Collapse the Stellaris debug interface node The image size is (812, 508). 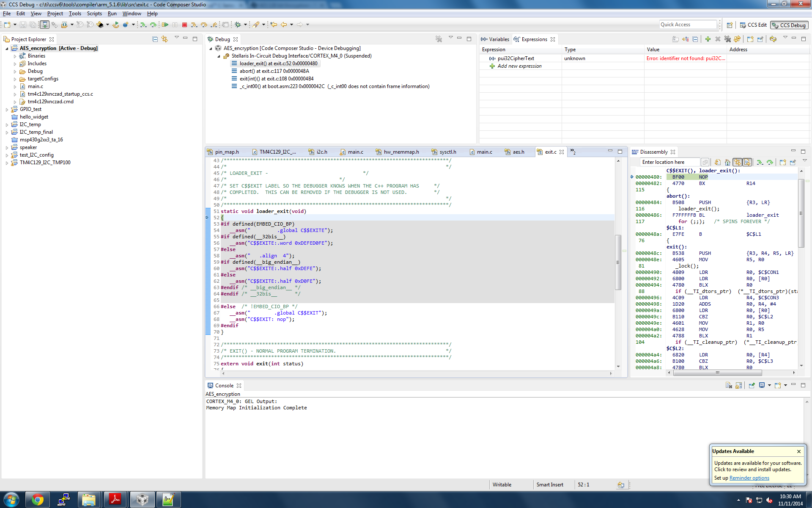[219, 56]
